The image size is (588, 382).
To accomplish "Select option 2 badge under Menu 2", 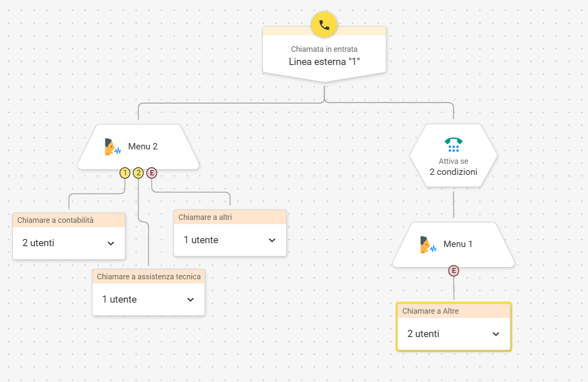I will (138, 173).
